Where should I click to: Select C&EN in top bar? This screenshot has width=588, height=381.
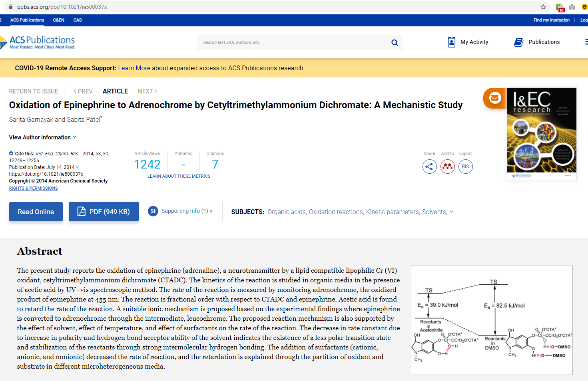[59, 20]
